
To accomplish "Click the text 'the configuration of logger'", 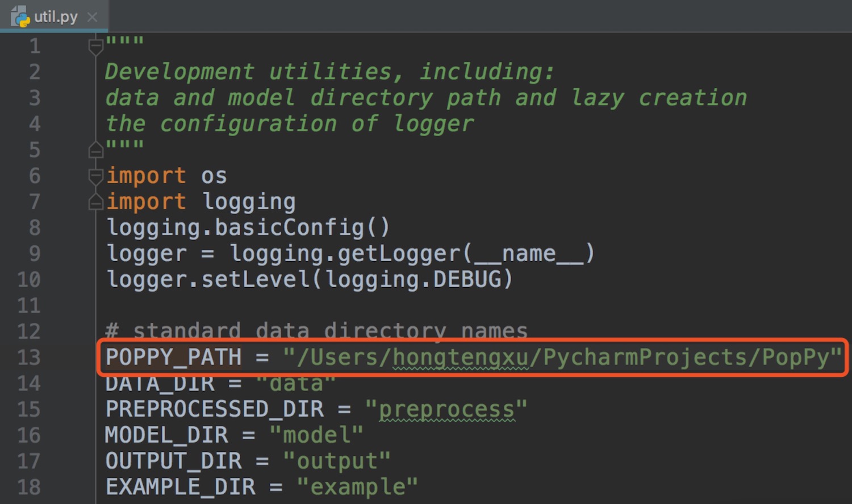I will coord(290,124).
